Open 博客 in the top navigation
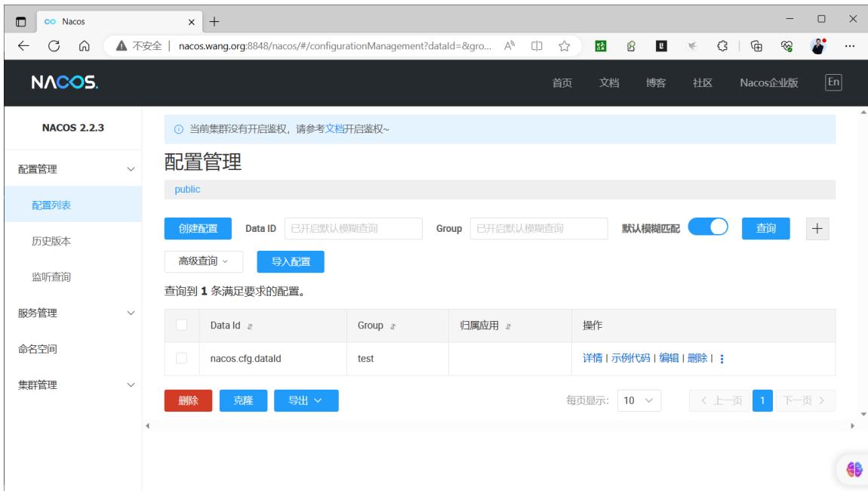Viewport: 868px width, 491px height. pyautogui.click(x=655, y=82)
